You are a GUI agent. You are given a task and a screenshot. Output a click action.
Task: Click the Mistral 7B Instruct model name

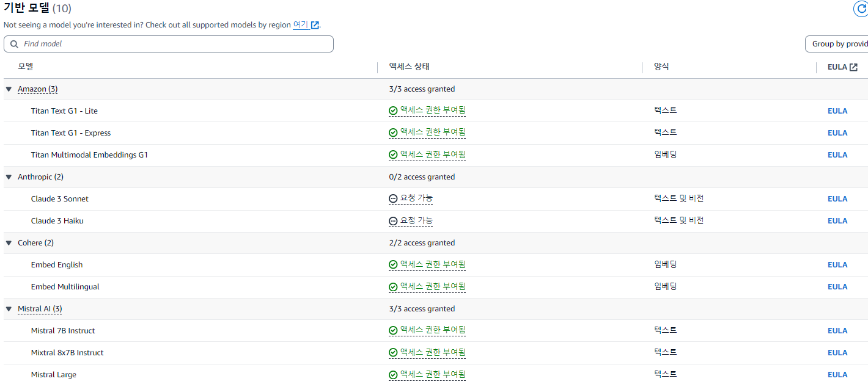coord(63,331)
